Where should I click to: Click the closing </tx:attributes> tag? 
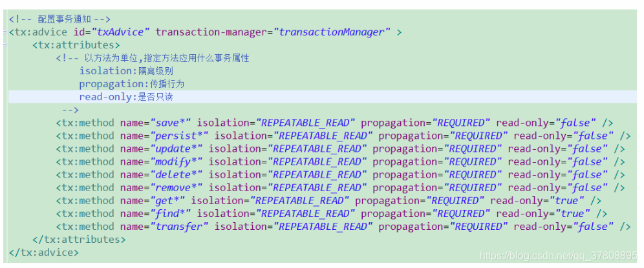(80, 240)
